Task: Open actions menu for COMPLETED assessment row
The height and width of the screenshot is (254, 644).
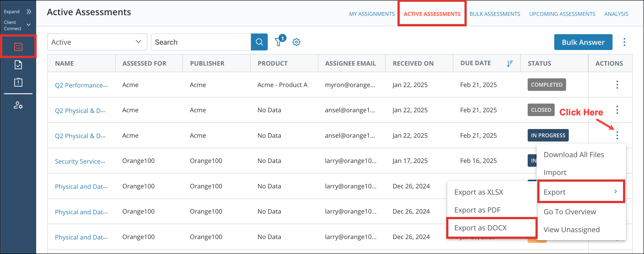Action: (617, 85)
